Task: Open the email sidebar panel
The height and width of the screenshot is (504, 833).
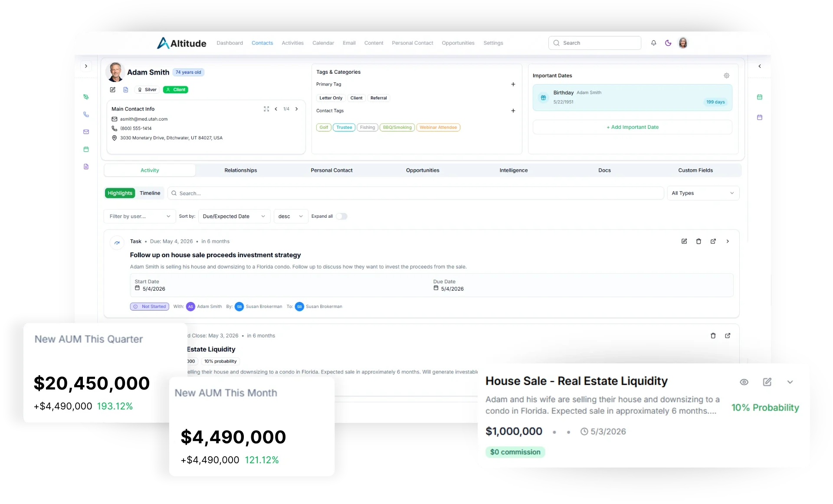Action: [x=86, y=132]
